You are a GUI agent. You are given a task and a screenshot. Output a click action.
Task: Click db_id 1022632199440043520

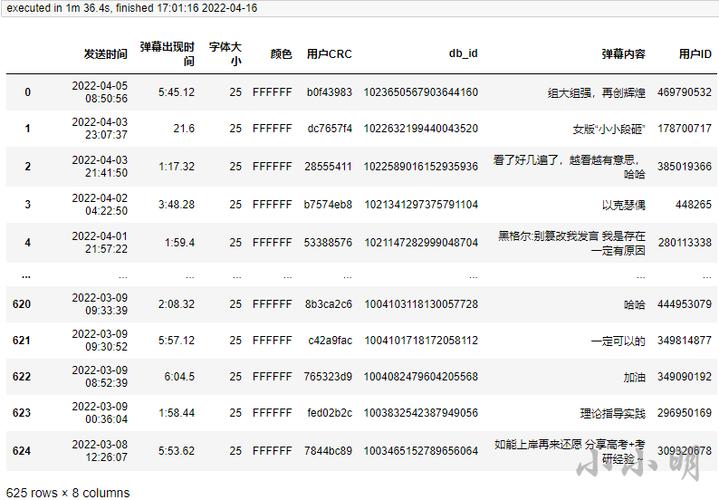point(421,128)
